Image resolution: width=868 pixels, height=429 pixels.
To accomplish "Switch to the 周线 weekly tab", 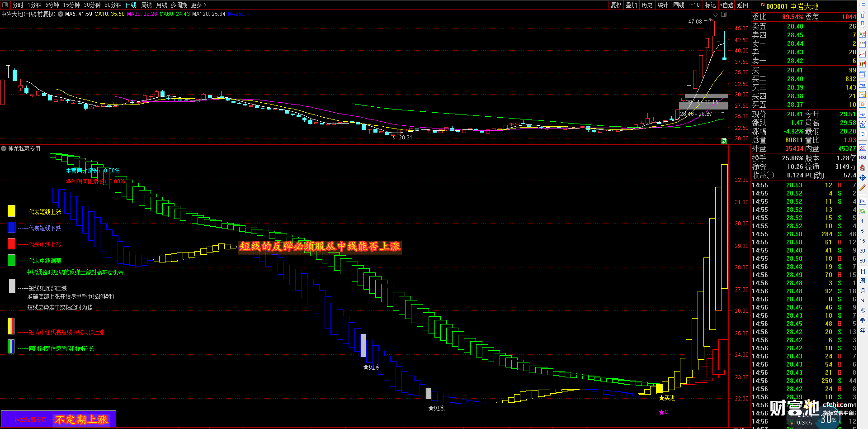I will tap(146, 5).
